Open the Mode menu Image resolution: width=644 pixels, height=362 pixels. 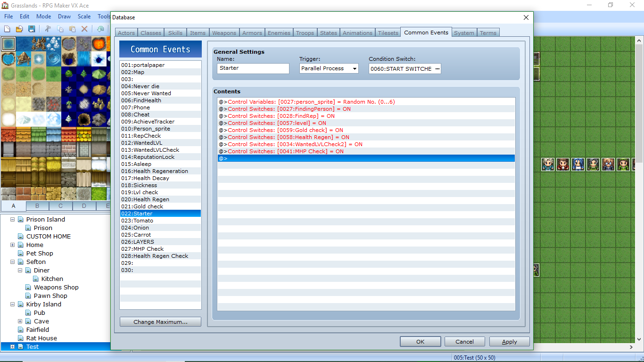(x=43, y=16)
